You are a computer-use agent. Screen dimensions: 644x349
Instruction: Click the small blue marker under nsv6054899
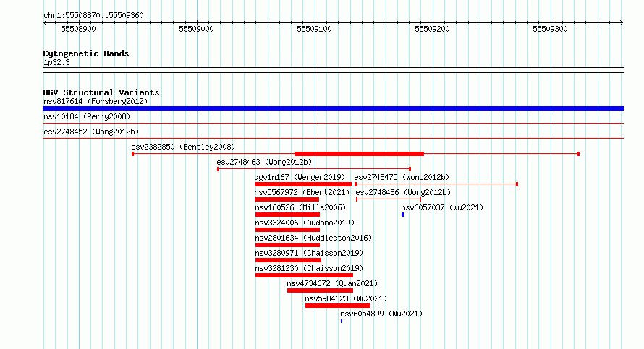(x=342, y=321)
